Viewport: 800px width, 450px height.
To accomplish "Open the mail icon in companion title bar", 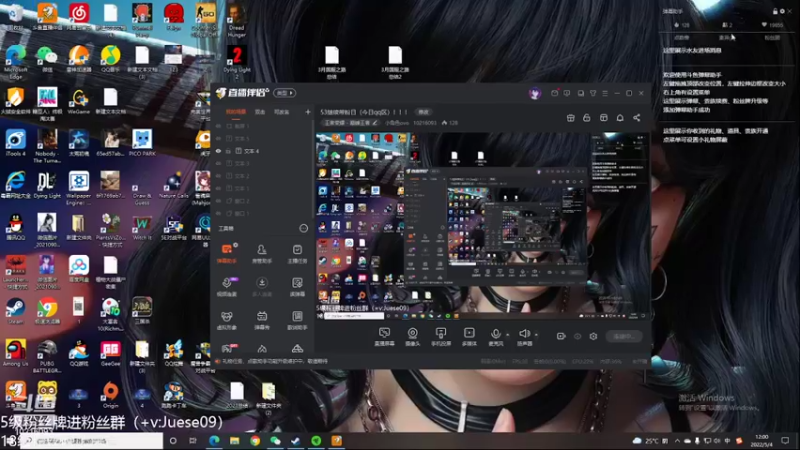I will pyautogui.click(x=555, y=93).
